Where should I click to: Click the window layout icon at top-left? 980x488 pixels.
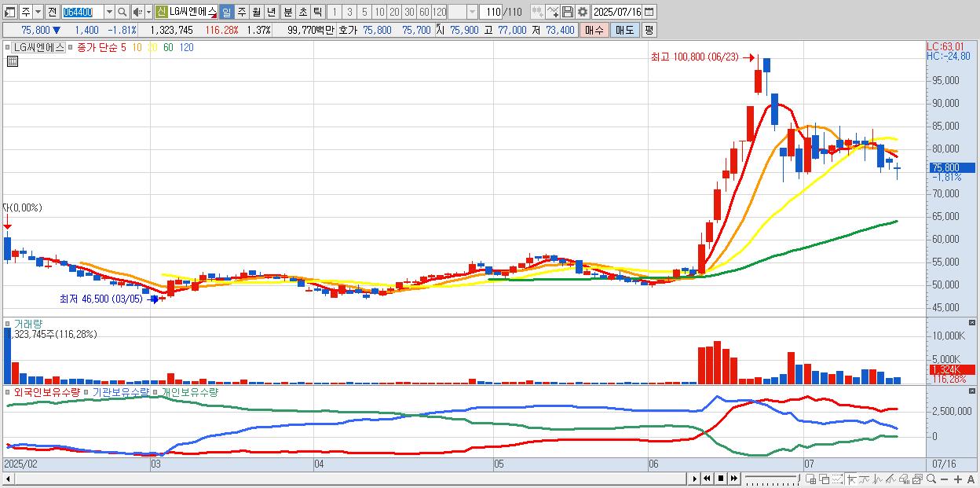10,12
